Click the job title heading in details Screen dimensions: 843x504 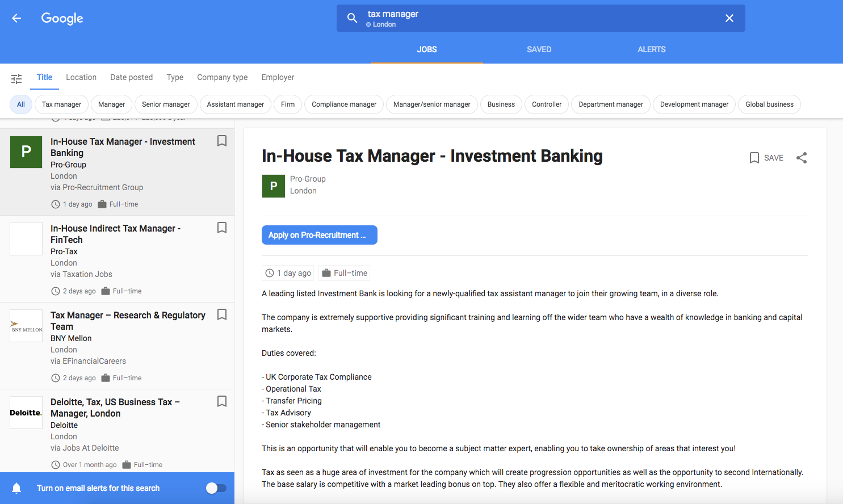pyautogui.click(x=432, y=156)
